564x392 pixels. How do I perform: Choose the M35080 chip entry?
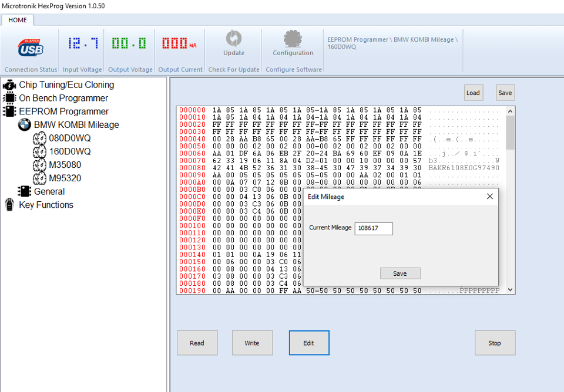(65, 164)
